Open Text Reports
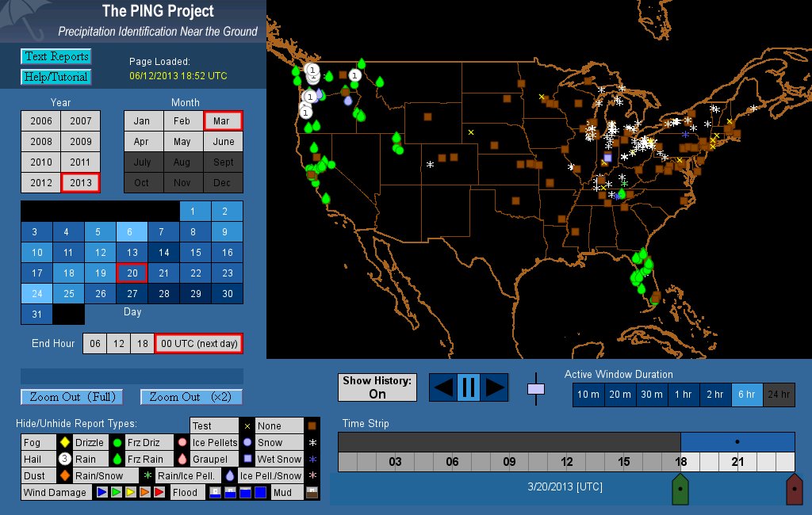 [x=56, y=56]
